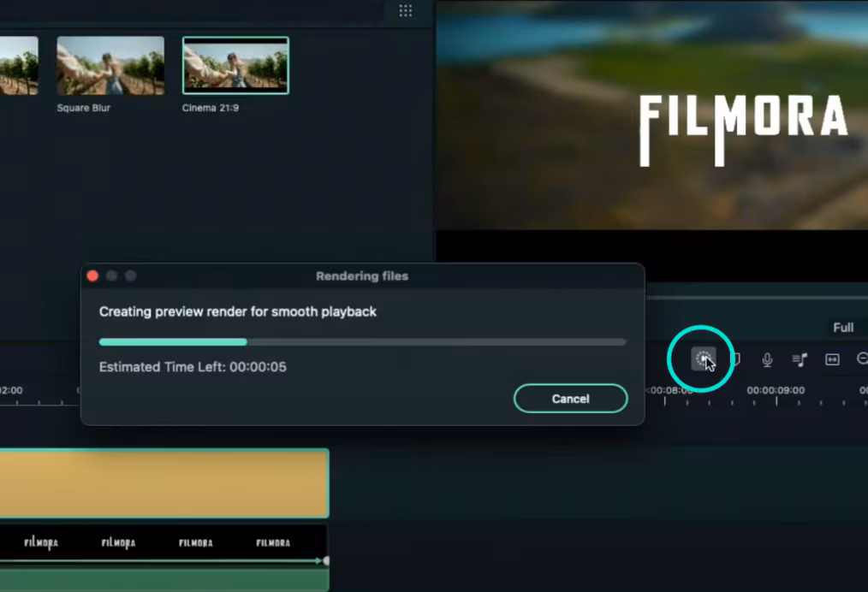Click the voiceover microphone icon
Image resolution: width=868 pixels, height=592 pixels.
767,359
